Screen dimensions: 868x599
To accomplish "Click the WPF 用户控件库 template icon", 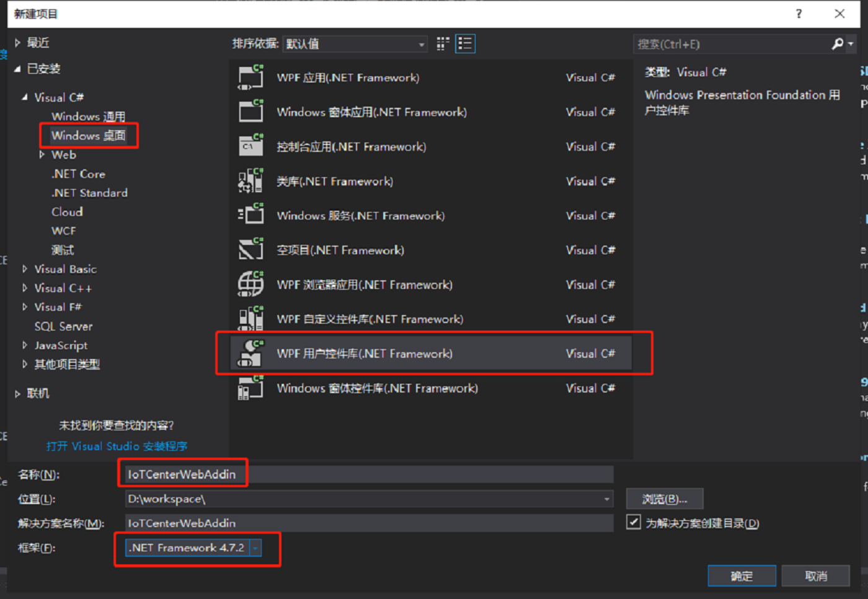I will tap(251, 353).
